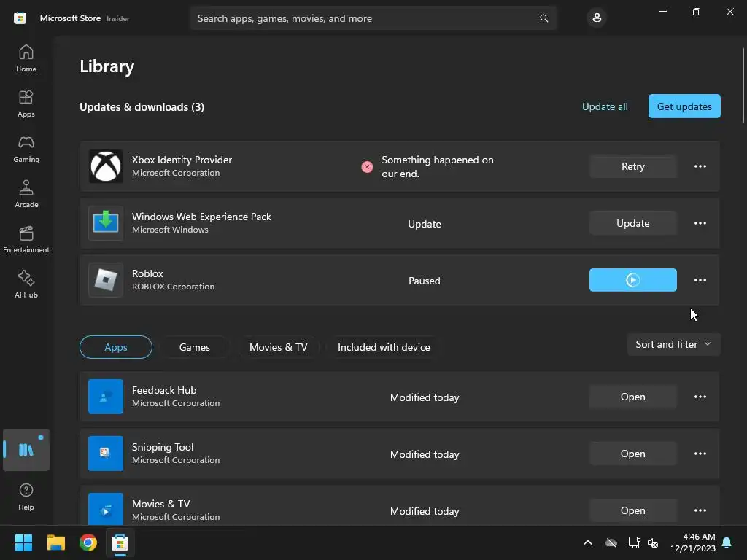Click the Xbox Identity Provider title text
Screen dimensions: 747x560
(x=182, y=160)
